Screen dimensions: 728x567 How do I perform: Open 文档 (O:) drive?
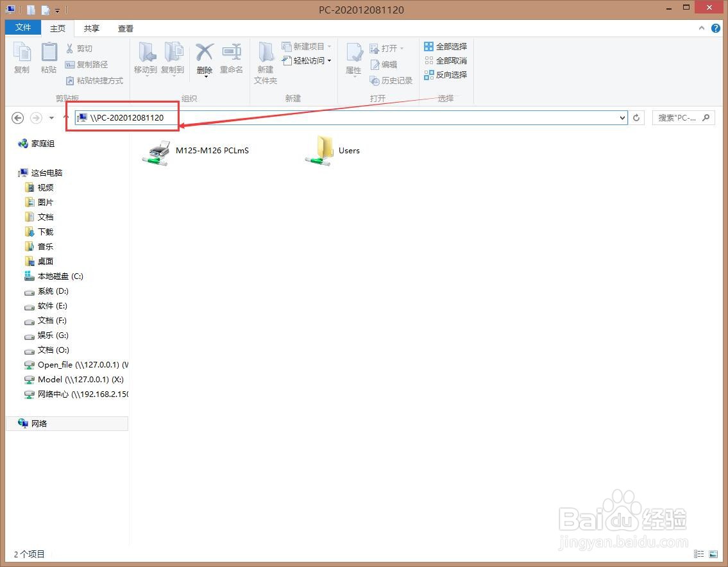pyautogui.click(x=46, y=350)
